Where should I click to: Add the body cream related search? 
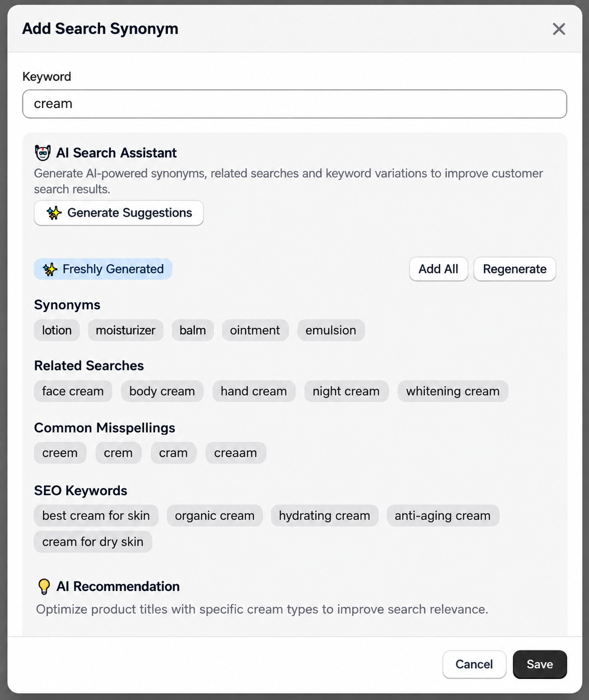[162, 391]
